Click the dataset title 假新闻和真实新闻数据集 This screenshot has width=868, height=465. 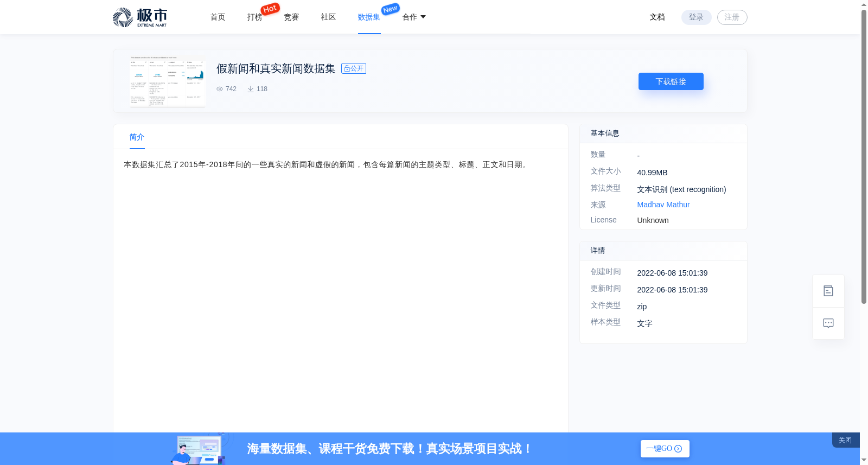[x=276, y=68]
